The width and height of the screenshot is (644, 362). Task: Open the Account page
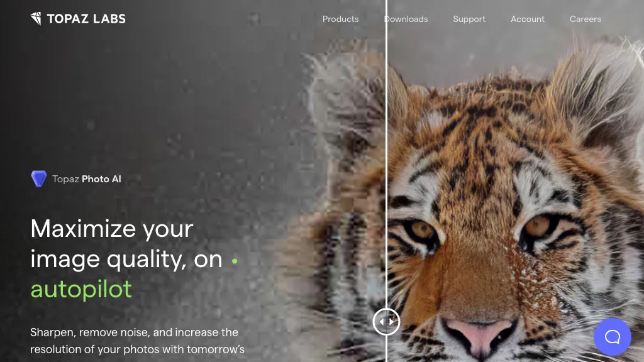(528, 19)
